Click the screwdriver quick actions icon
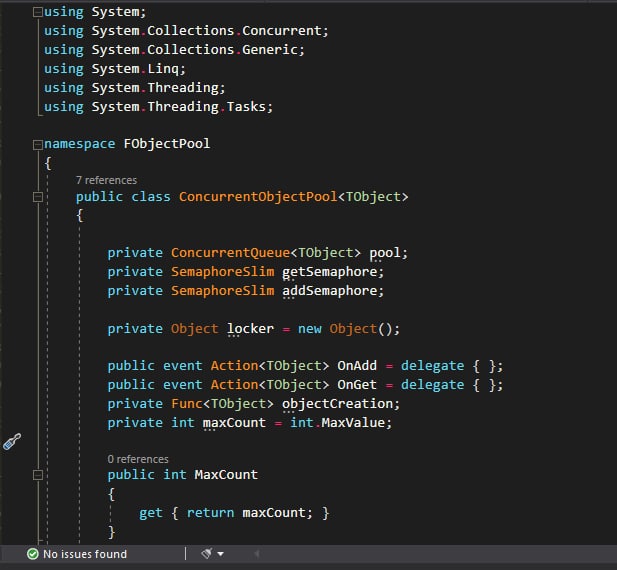Image resolution: width=617 pixels, height=570 pixels. coord(12,441)
